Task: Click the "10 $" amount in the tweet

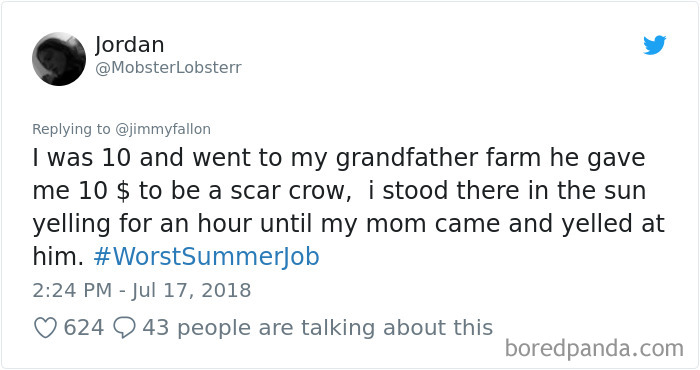Action: pos(104,191)
